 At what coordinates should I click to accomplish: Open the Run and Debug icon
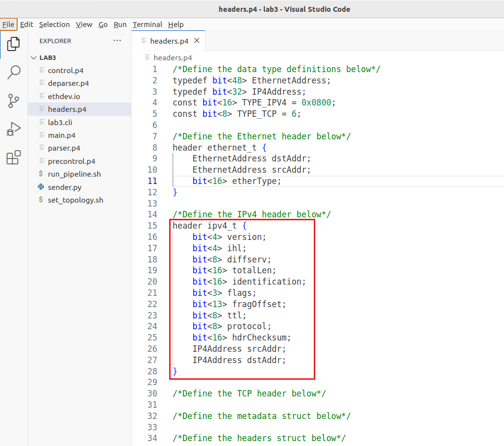(14, 129)
